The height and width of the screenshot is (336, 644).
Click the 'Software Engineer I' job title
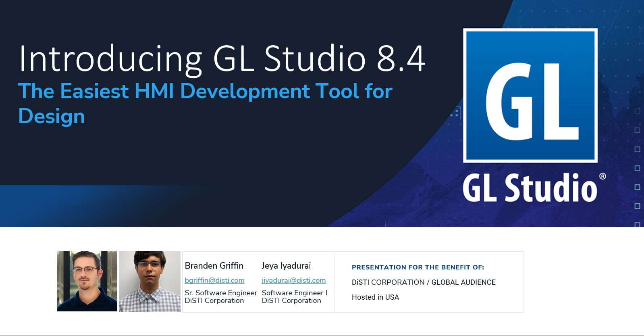295,293
